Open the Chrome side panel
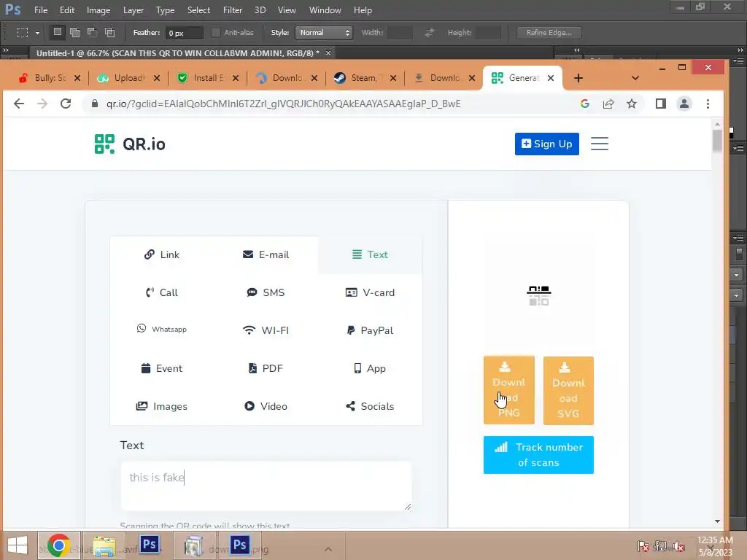747x560 pixels. [x=661, y=104]
